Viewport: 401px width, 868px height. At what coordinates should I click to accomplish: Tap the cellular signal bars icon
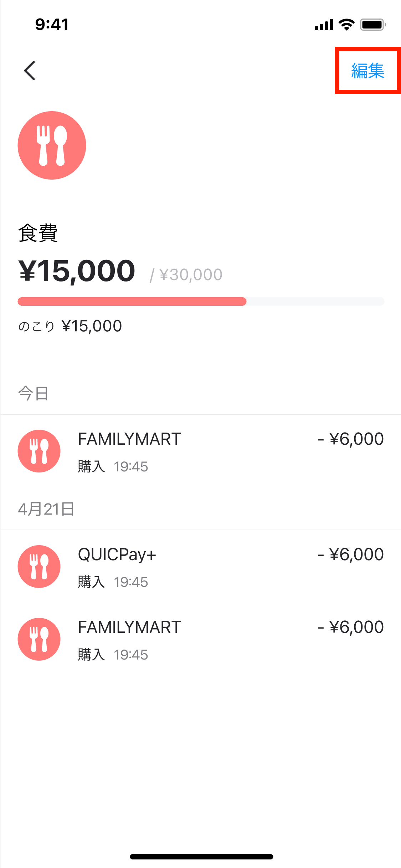click(324, 25)
